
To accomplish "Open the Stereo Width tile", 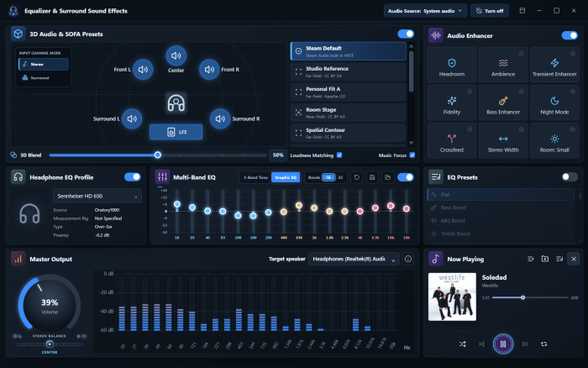I will 503,140.
